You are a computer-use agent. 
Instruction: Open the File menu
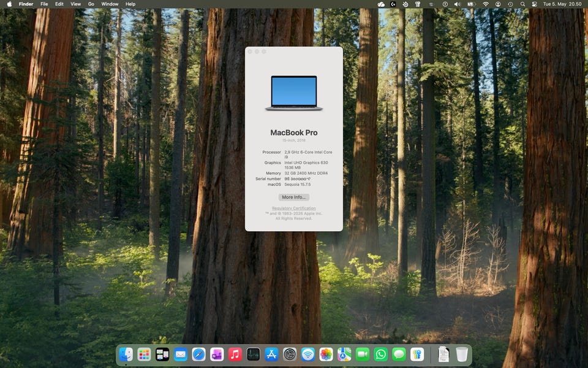pos(44,4)
